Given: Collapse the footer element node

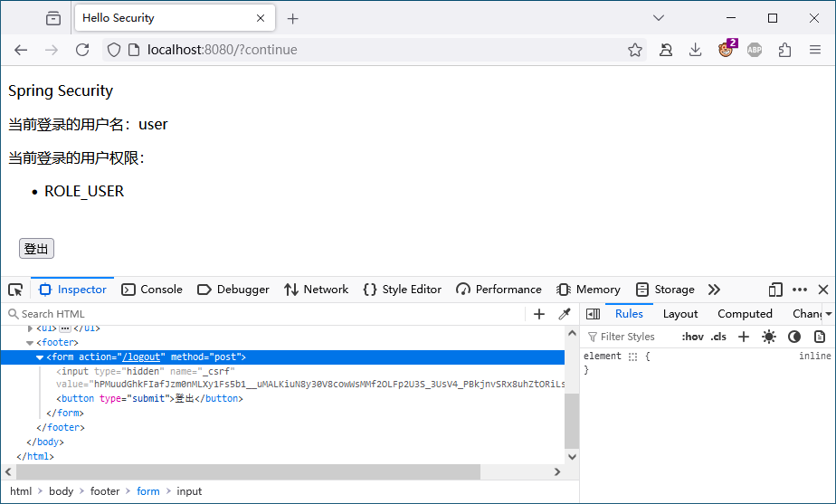Looking at the screenshot, I should (30, 342).
